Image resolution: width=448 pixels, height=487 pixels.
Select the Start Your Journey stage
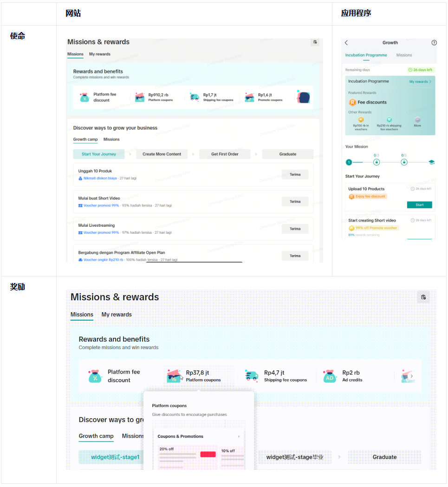[x=99, y=154]
